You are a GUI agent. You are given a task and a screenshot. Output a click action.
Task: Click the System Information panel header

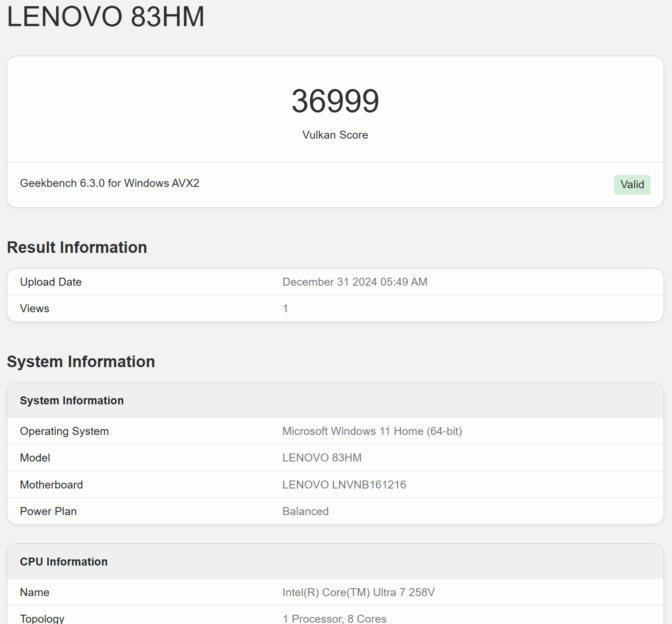(x=72, y=400)
